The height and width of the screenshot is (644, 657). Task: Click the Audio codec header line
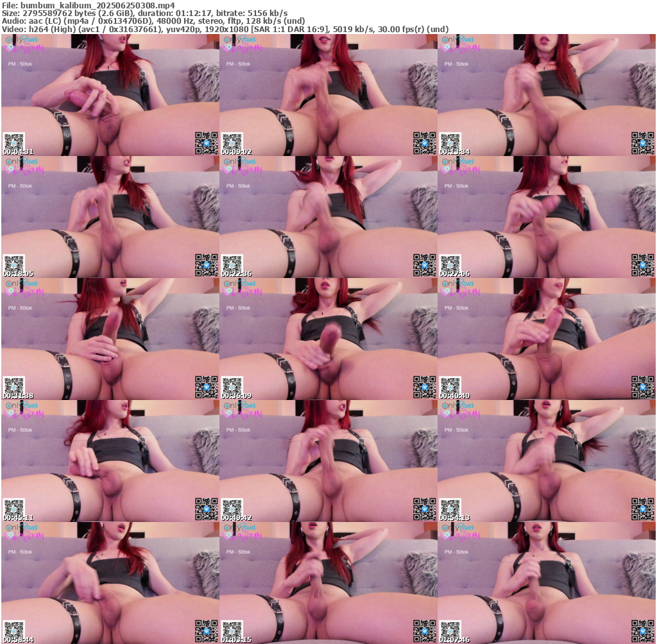153,21
